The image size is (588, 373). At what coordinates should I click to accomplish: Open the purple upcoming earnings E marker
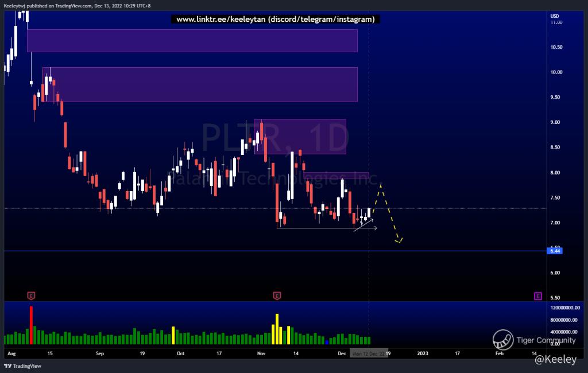pos(537,296)
